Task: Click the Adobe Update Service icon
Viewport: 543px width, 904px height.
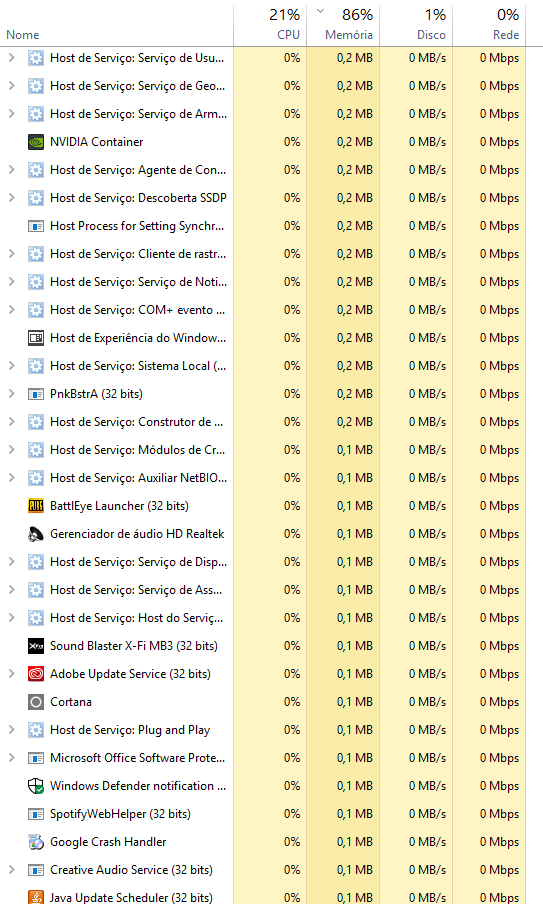Action: click(36, 674)
